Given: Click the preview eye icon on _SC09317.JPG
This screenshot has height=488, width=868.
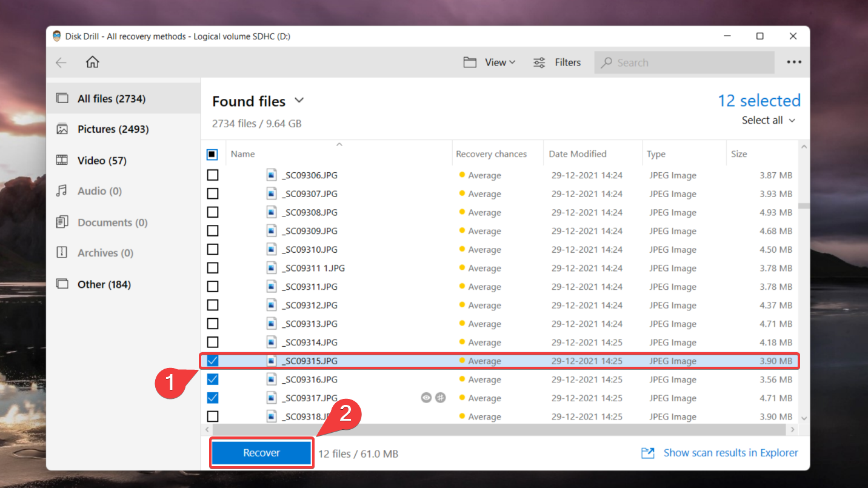Looking at the screenshot, I should point(426,398).
